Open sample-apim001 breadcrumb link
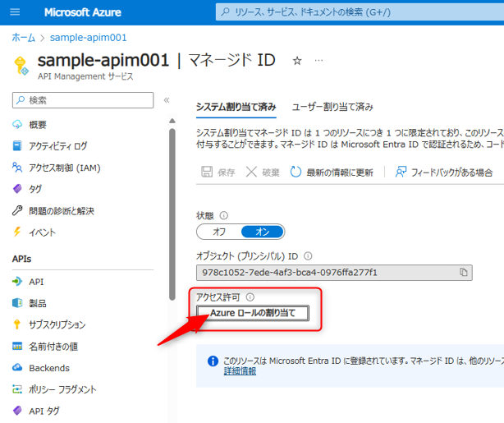The height and width of the screenshot is (423, 504). tap(89, 38)
